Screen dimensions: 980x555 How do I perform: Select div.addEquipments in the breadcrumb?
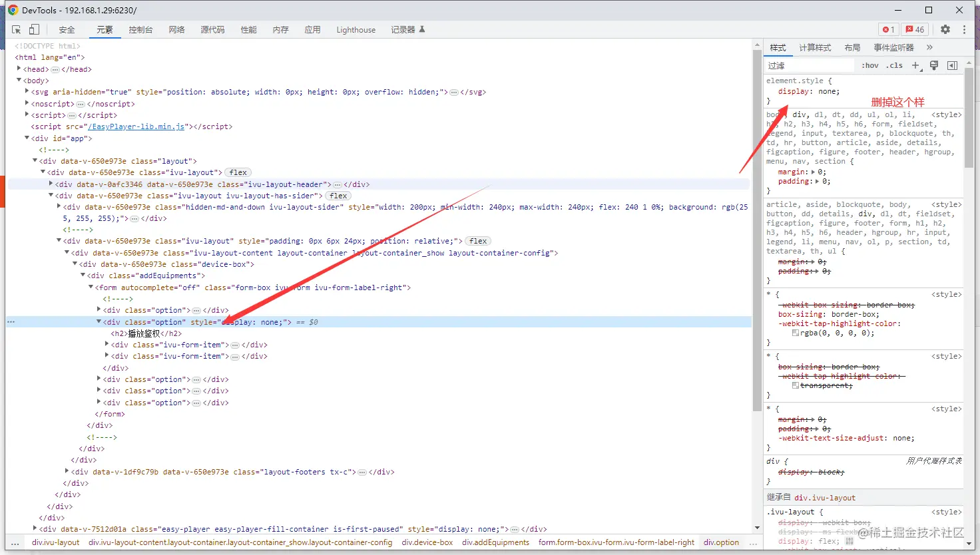[495, 542]
